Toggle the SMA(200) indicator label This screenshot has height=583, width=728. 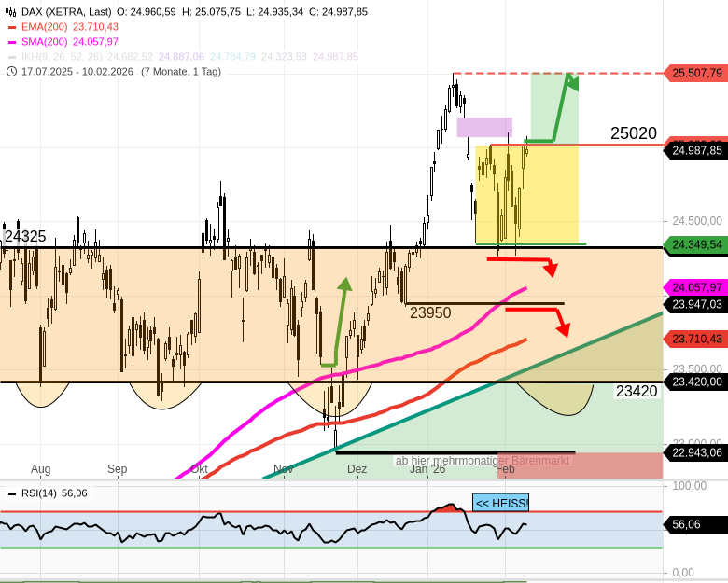(x=47, y=42)
